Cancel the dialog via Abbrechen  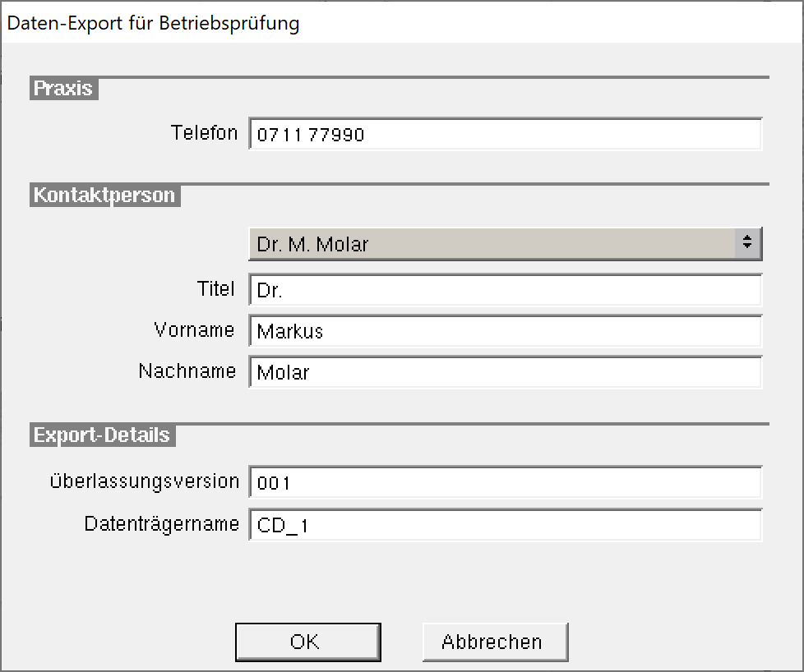click(x=496, y=642)
